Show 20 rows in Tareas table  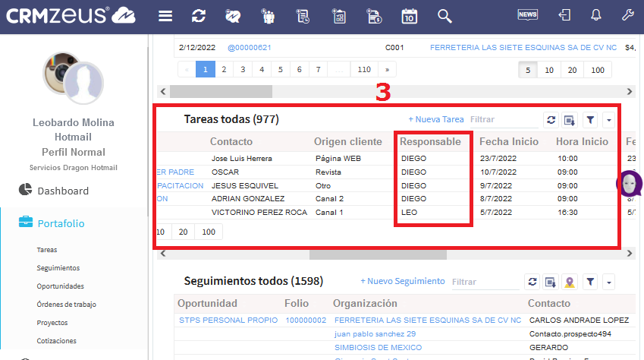pos(183,232)
